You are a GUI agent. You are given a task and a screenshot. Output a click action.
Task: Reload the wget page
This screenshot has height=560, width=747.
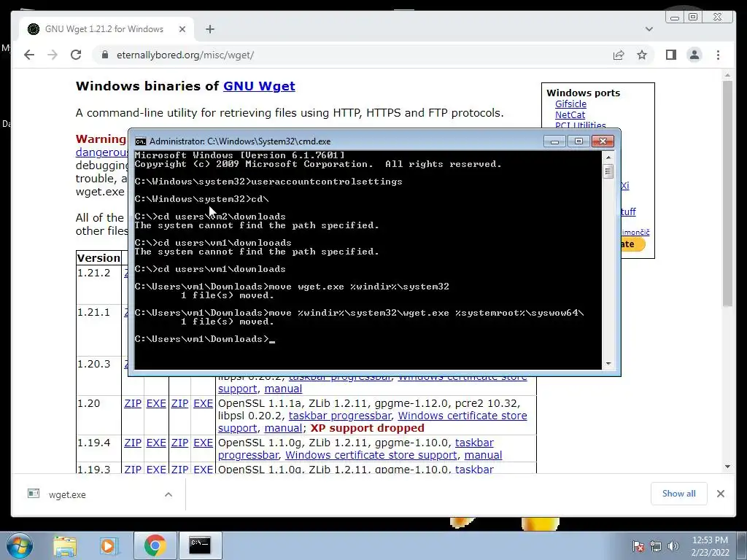tap(76, 55)
